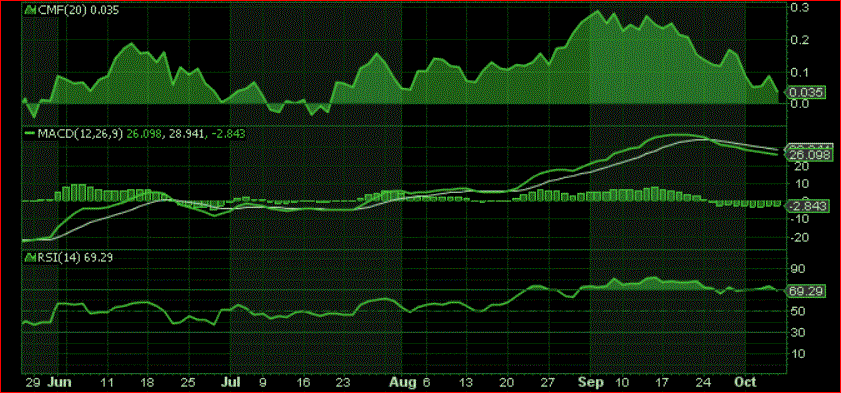Select the Oct date axis label
Image resolution: width=841 pixels, height=393 pixels.
click(x=746, y=382)
